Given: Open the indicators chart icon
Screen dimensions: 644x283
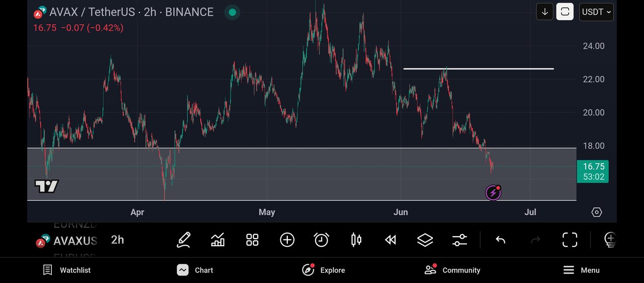Looking at the screenshot, I should 218,240.
